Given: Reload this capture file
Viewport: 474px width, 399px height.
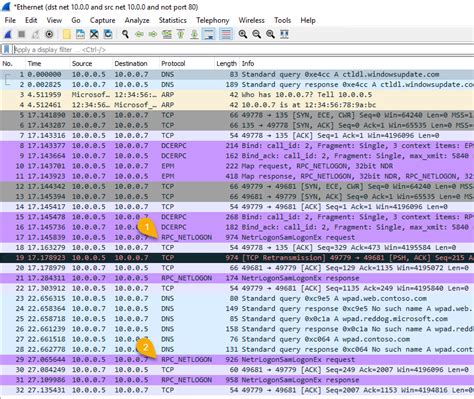Looking at the screenshot, I should coord(108,34).
